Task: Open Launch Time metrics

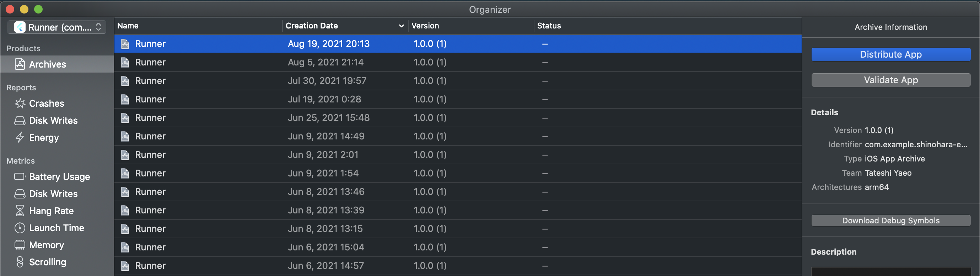Action: pos(57,228)
